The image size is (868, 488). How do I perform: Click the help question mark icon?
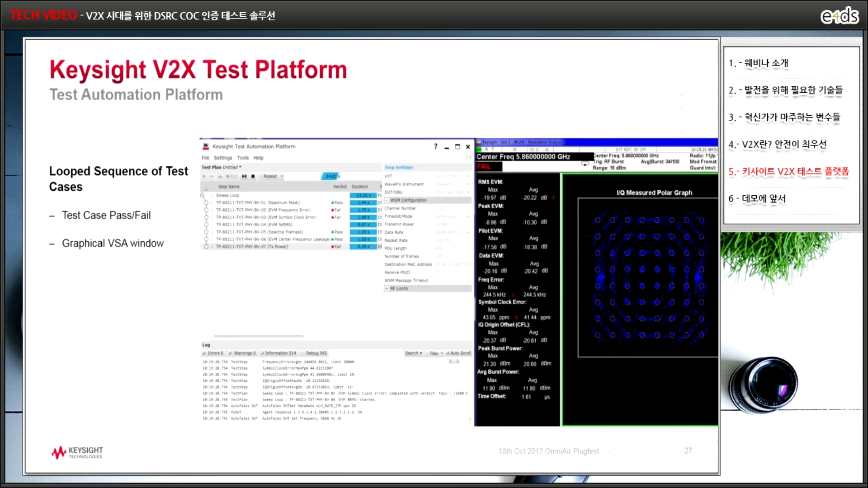pos(435,146)
